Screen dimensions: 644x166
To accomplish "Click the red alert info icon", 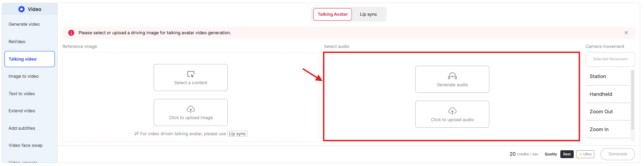I will tap(71, 33).
